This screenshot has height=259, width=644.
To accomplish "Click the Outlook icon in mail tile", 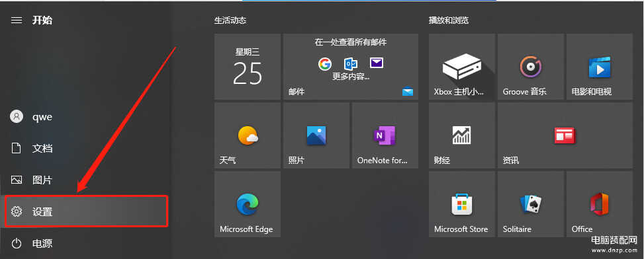I will pos(350,63).
